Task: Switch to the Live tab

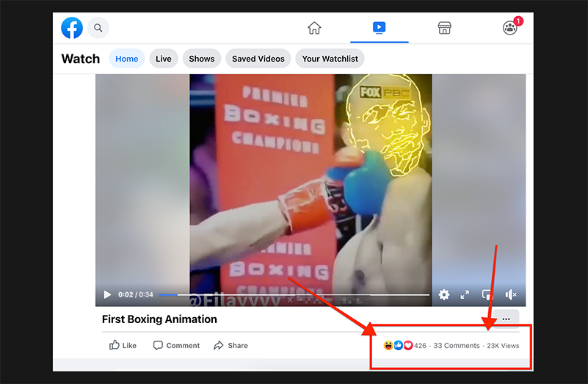Action: click(x=164, y=59)
